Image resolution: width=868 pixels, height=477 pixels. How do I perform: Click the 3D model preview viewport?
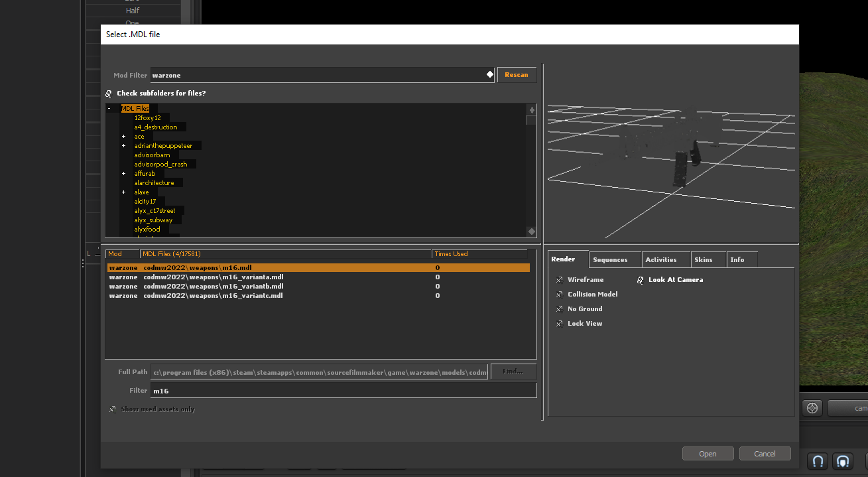tap(670, 154)
